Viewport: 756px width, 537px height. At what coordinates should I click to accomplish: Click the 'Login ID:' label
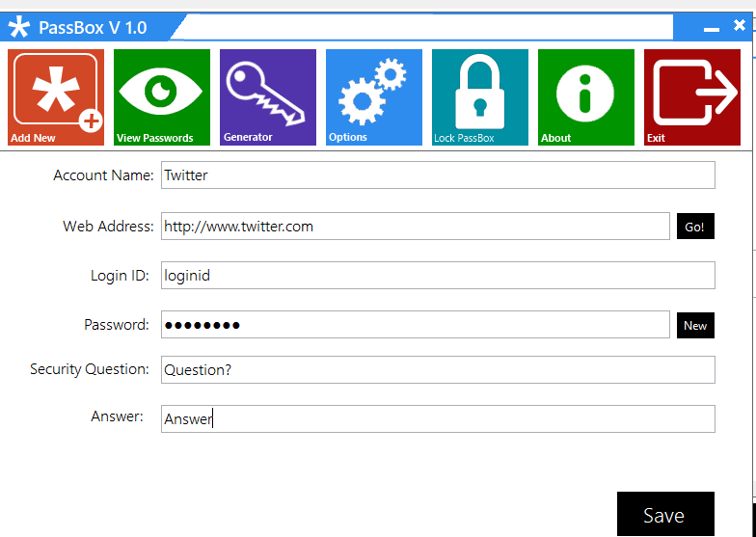[x=120, y=276]
